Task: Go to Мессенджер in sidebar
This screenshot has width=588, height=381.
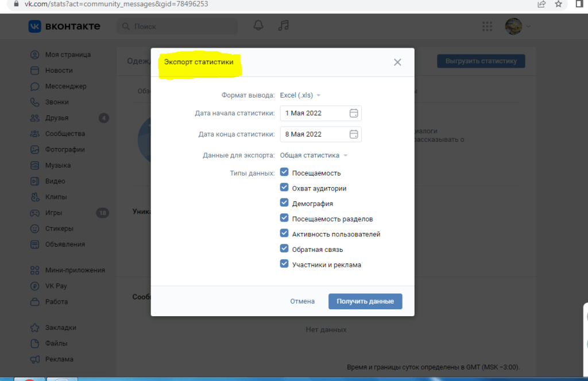Action: pyautogui.click(x=65, y=86)
